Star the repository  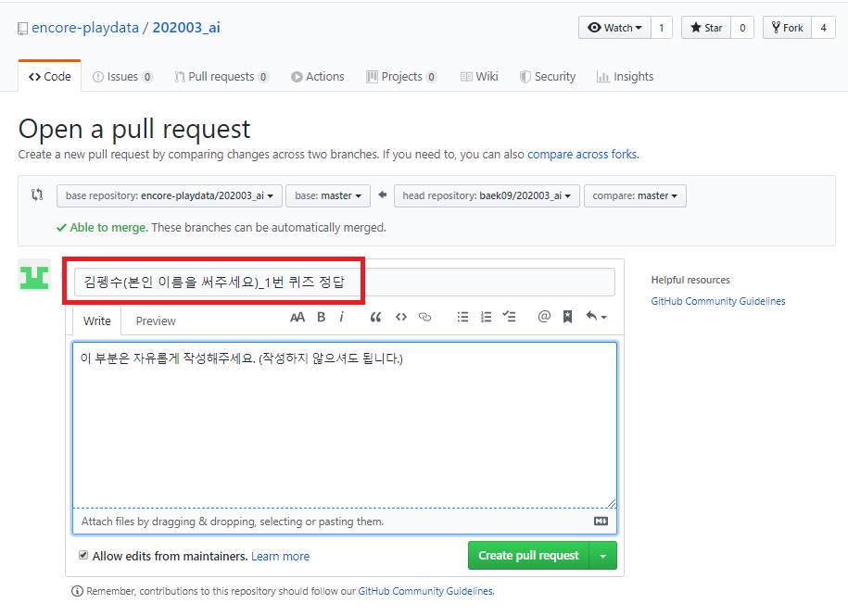[x=706, y=28]
